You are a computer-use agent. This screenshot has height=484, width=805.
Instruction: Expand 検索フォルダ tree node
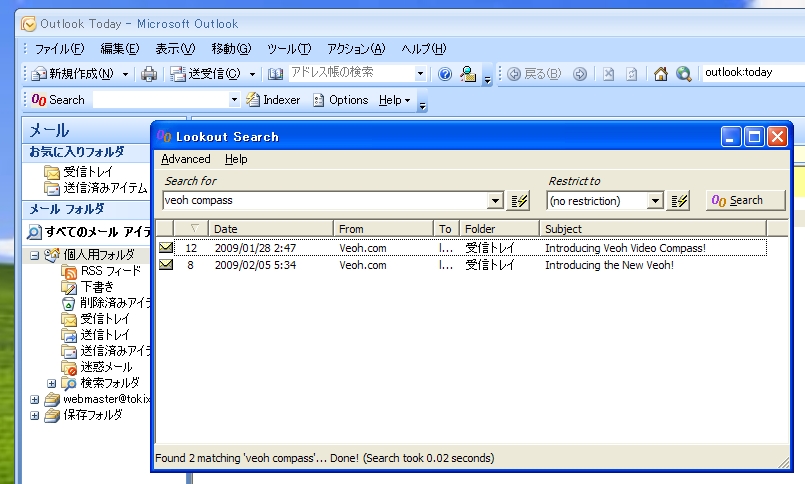tap(51, 383)
